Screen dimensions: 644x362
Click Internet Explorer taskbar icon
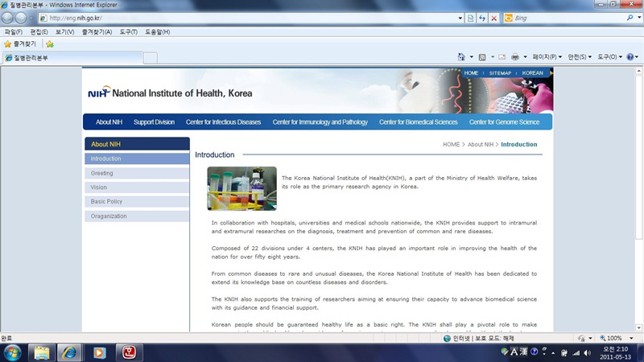point(69,352)
